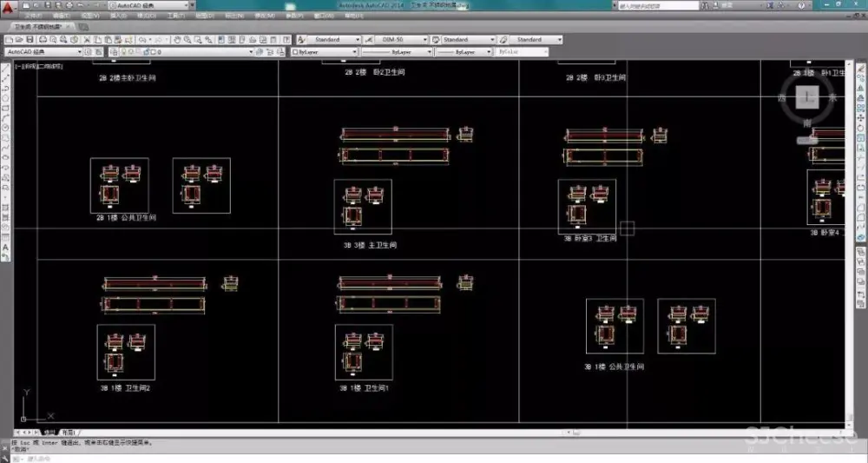Image resolution: width=868 pixels, height=463 pixels.
Task: Switch to the 卫生间 drawing file tab
Action: pyautogui.click(x=41, y=27)
